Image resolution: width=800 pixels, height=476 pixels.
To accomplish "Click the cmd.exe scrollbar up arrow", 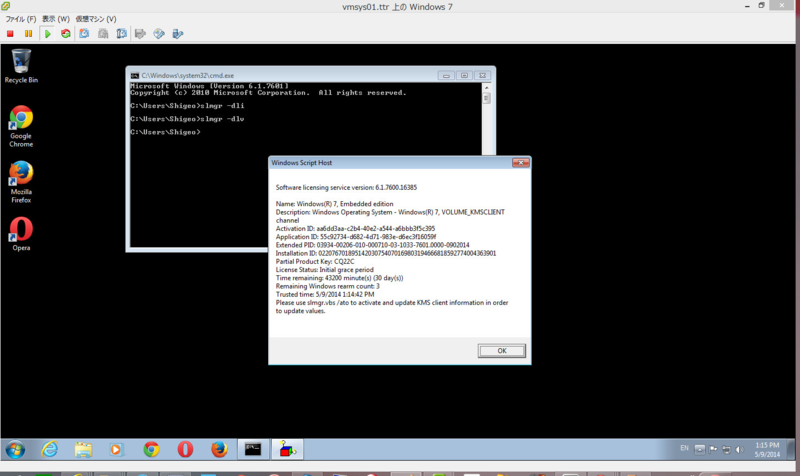I will (x=486, y=88).
